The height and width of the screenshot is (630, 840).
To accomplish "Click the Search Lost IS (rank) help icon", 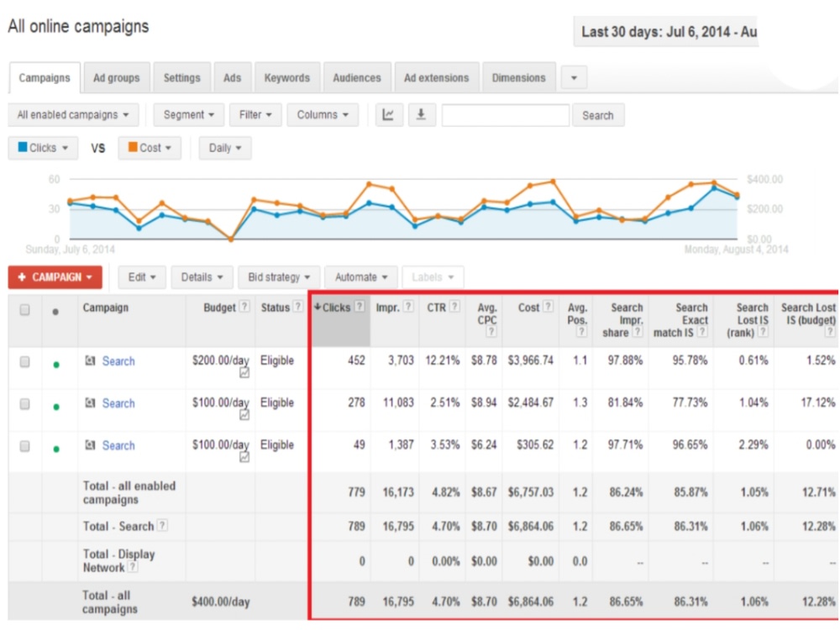I will pos(764,332).
